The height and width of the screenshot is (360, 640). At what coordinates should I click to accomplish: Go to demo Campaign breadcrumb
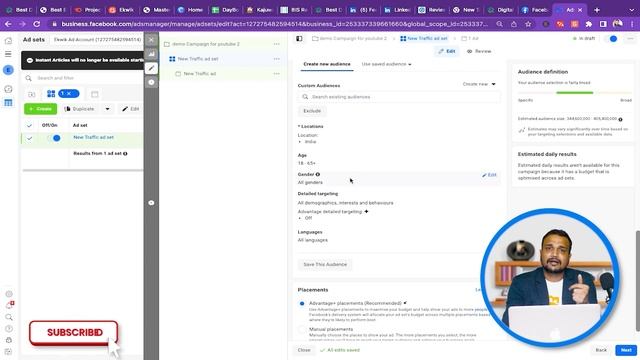pyautogui.click(x=349, y=38)
